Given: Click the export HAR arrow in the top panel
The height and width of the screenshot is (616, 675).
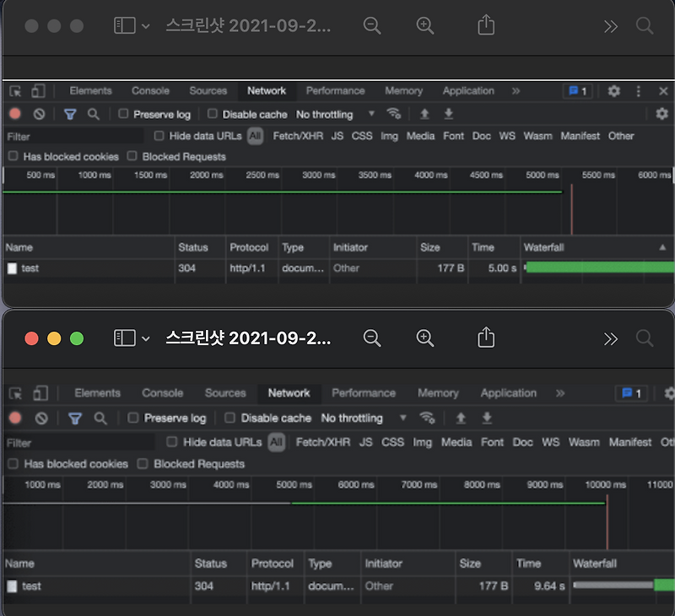Looking at the screenshot, I should [x=449, y=114].
